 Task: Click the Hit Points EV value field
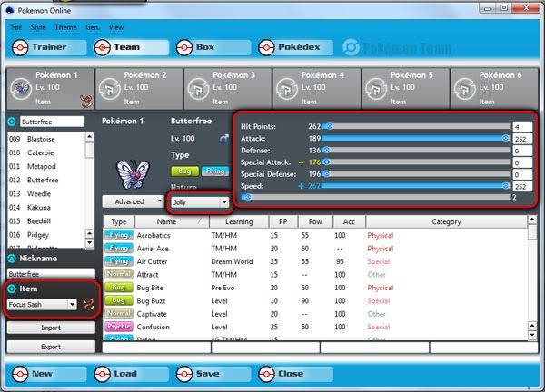click(x=522, y=127)
